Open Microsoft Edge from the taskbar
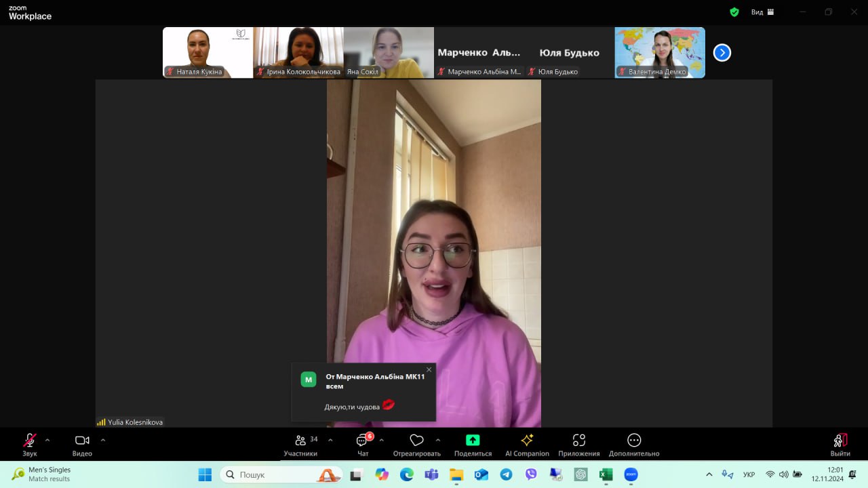Screen dimensions: 868x488 pyautogui.click(x=407, y=474)
